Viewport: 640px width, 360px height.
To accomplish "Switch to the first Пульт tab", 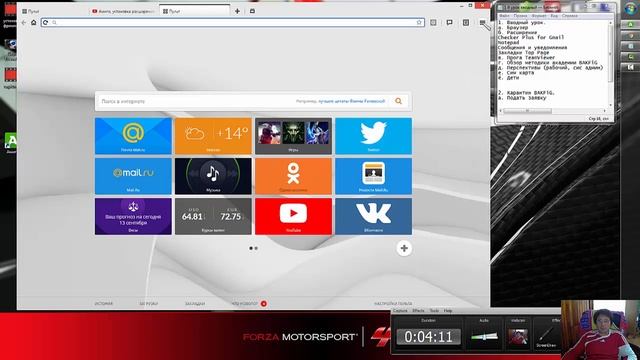I will (x=53, y=11).
